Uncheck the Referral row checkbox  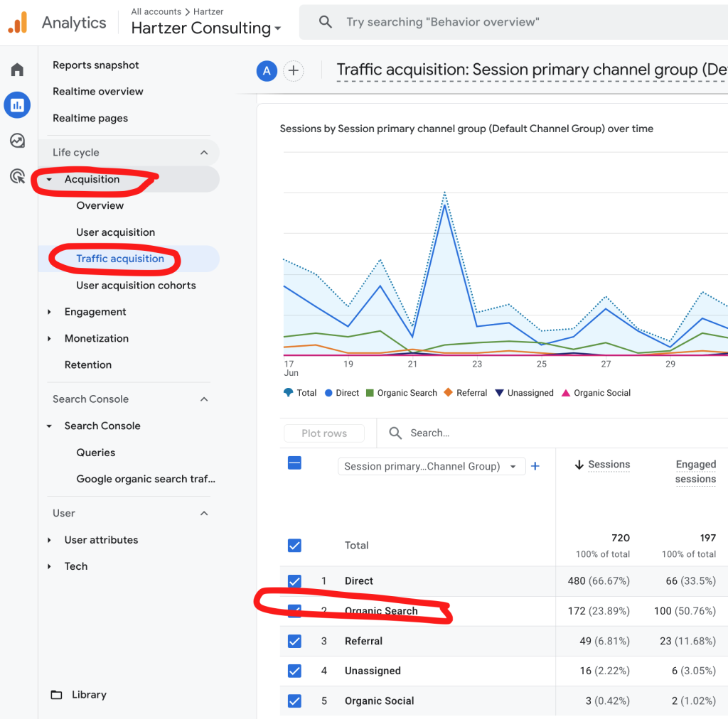294,641
